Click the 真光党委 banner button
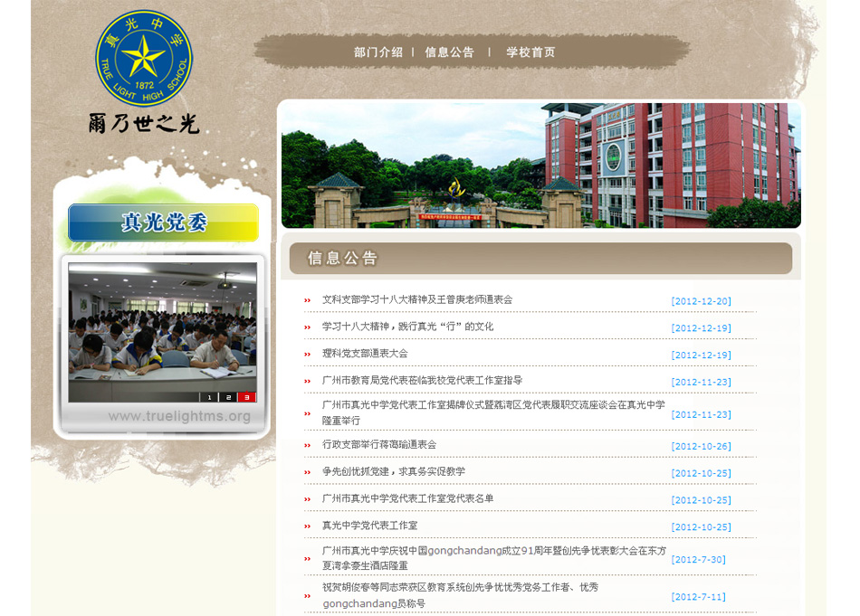Screen dimensions: 860x616 (x=164, y=223)
